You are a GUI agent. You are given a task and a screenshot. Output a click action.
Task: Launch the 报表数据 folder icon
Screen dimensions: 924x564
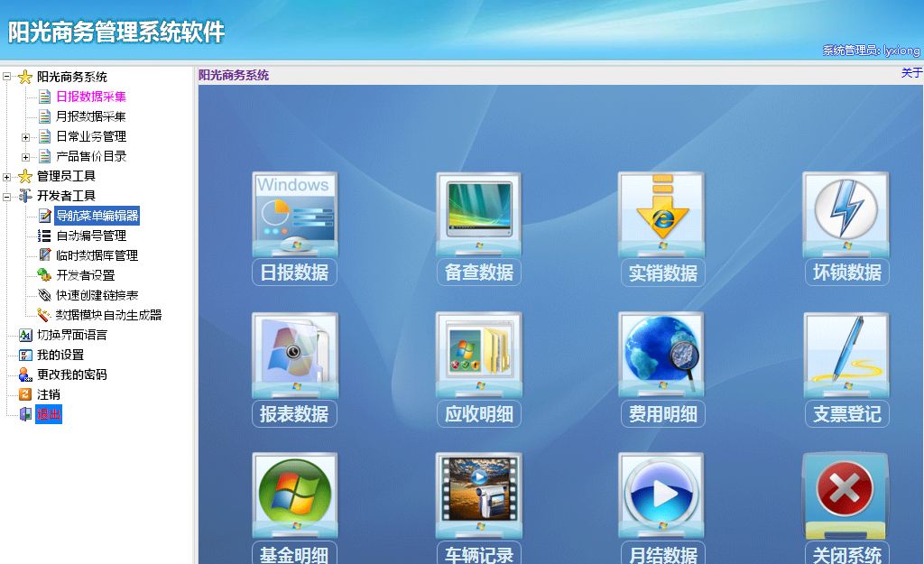click(x=295, y=355)
